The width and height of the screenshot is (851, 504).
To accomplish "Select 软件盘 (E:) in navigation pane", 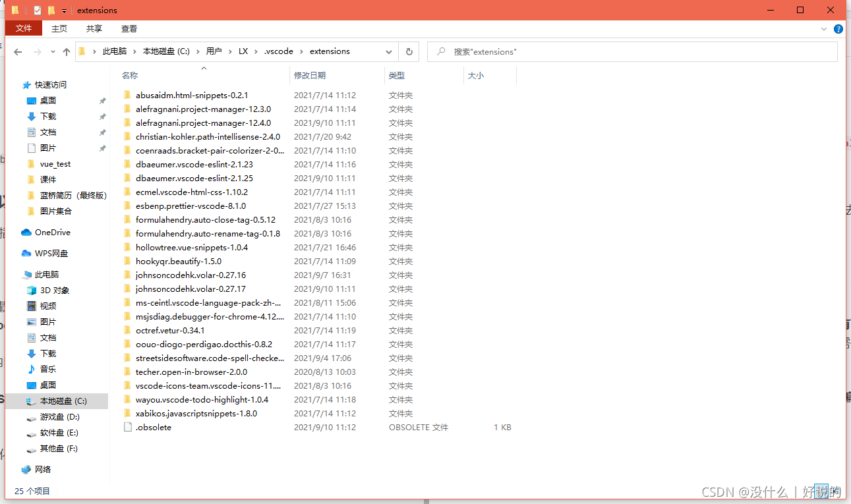I will [x=59, y=433].
